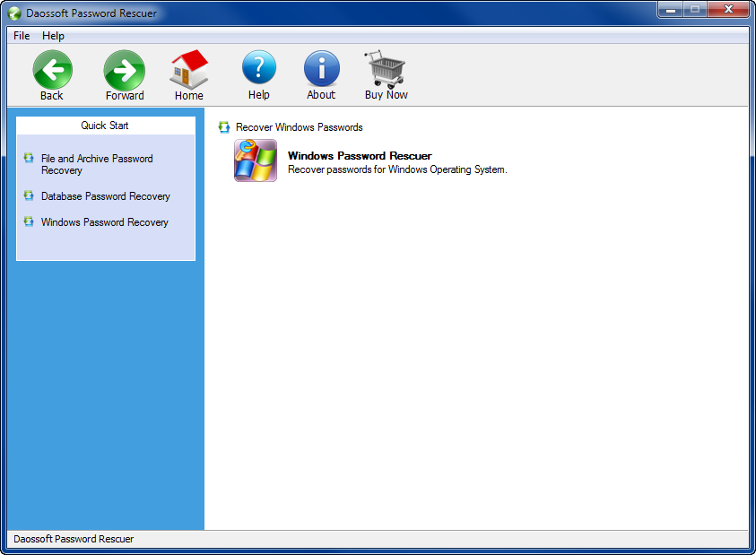Open the Help menu in menu bar
Viewport: 756px width, 555px height.
53,36
